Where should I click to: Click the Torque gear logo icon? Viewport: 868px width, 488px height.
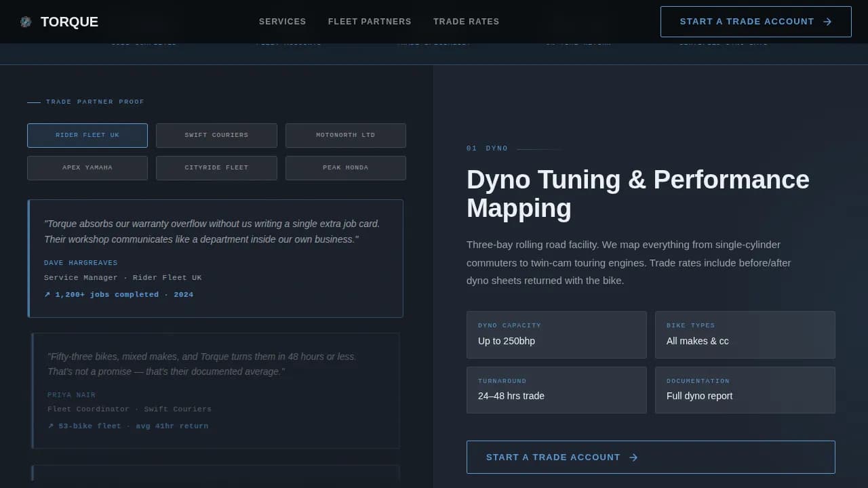26,22
